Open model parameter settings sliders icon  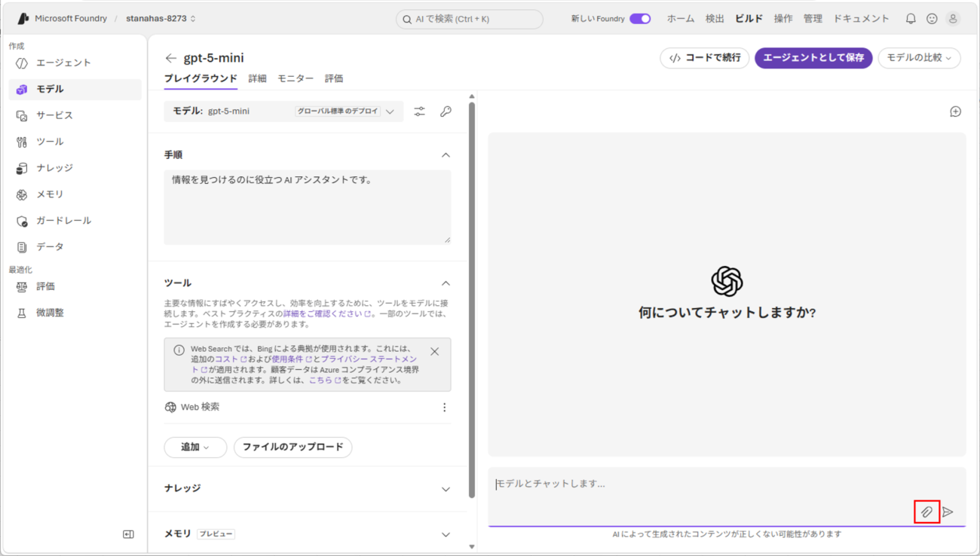(x=420, y=112)
